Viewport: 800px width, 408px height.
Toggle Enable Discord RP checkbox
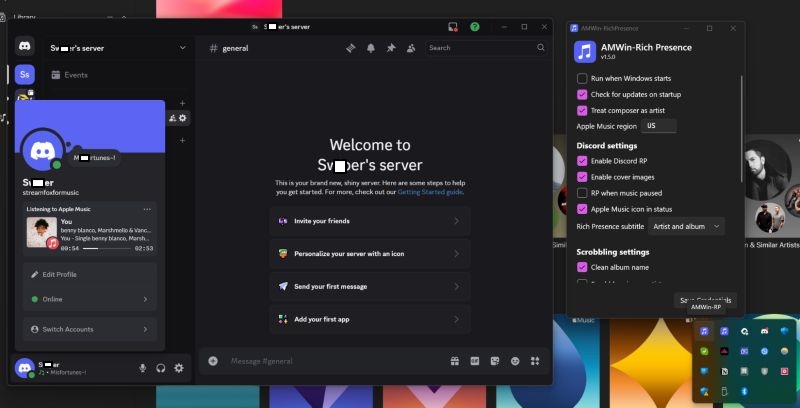coord(582,161)
